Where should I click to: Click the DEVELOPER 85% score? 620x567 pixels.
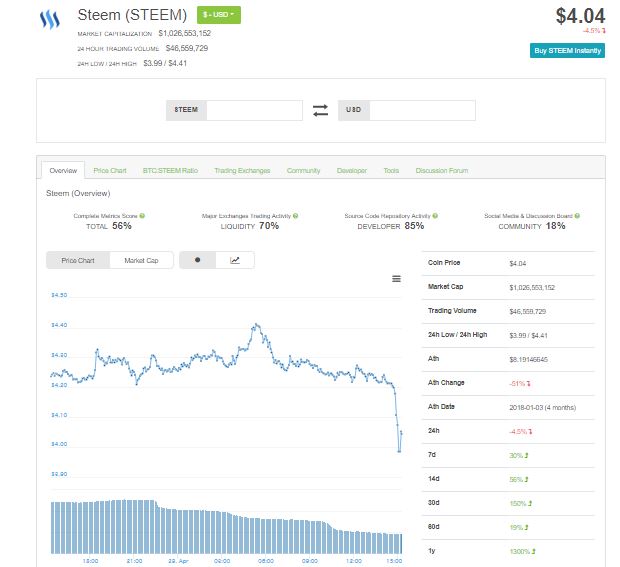[391, 226]
